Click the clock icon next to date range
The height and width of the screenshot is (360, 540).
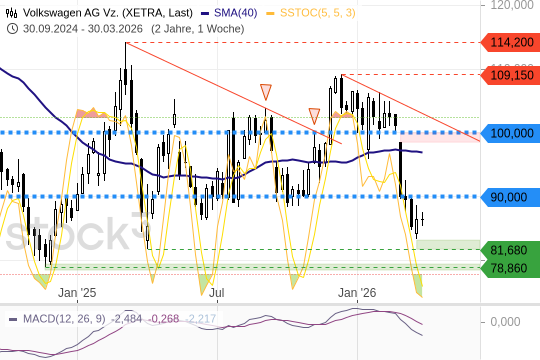[x=12, y=29]
